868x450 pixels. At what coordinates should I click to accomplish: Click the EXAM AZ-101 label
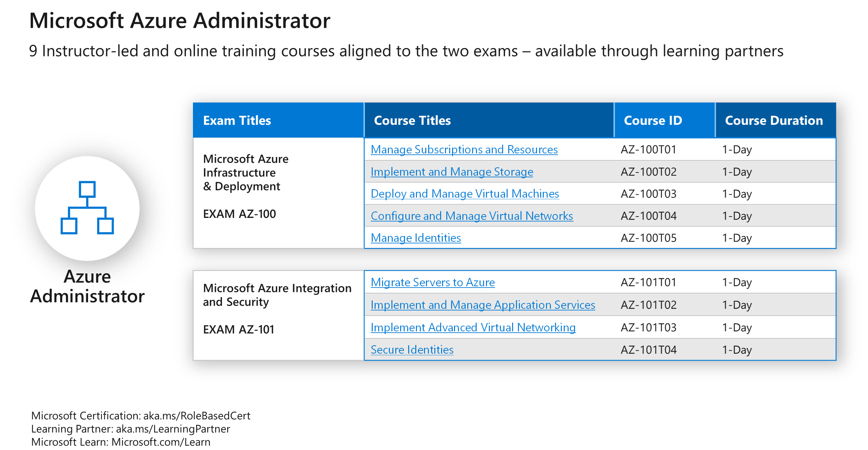pyautogui.click(x=238, y=329)
